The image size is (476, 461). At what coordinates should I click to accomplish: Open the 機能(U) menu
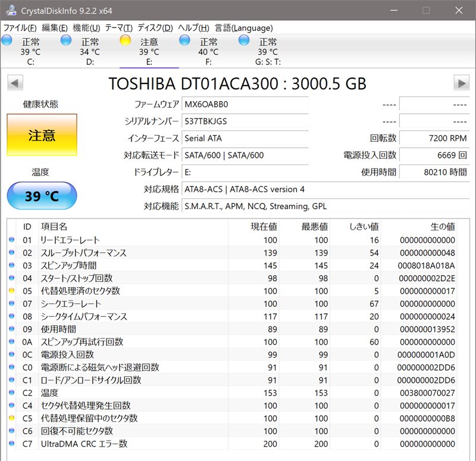point(86,28)
